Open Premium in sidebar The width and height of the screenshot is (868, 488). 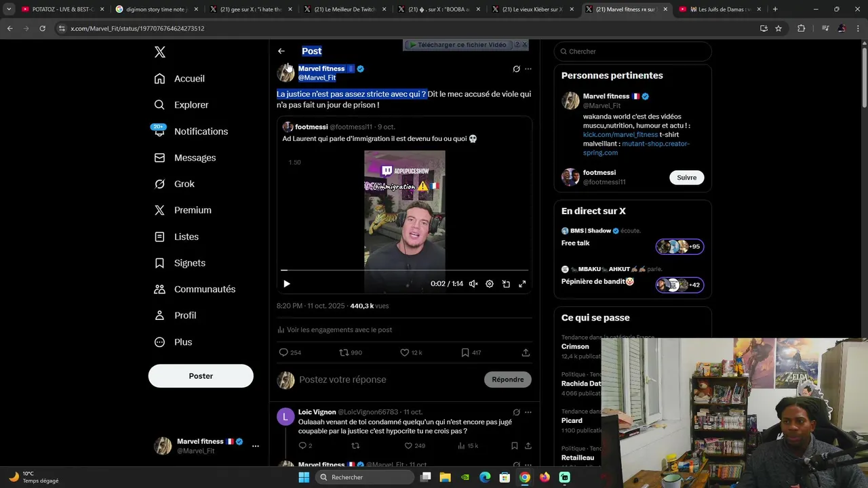pos(182,210)
